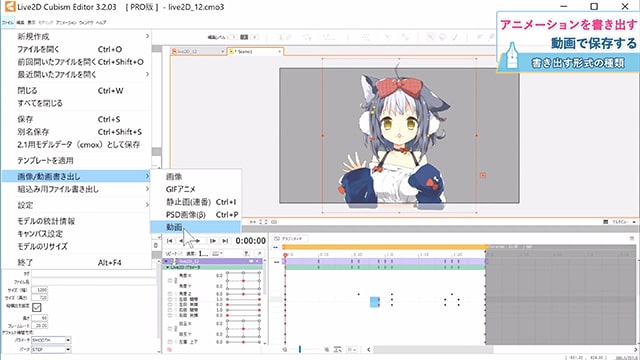Click the timeline zoom-out magnifier icon

point(284,349)
